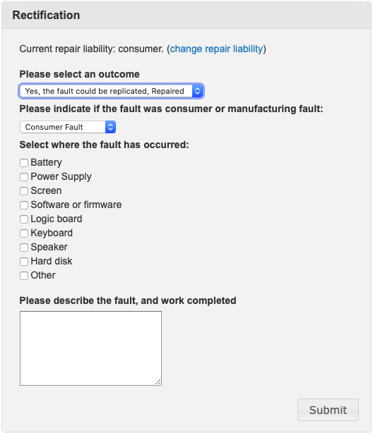
Task: Check the Speaker checkbox
Action: coord(24,247)
